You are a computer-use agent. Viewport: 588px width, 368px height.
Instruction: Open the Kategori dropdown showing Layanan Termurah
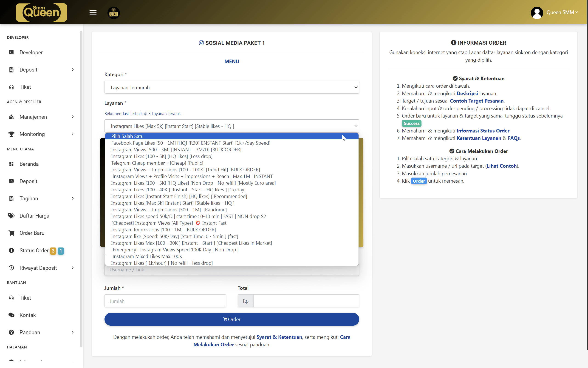pos(232,87)
